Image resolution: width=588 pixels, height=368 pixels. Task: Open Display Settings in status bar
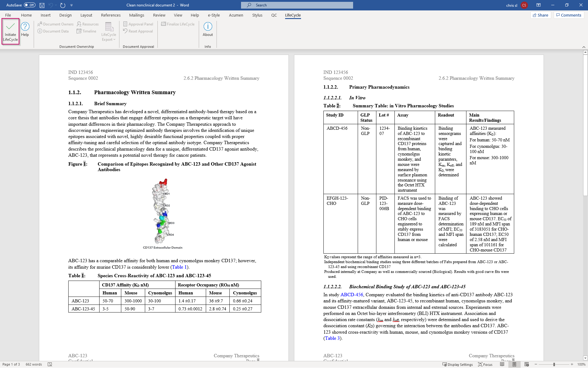[458, 365]
